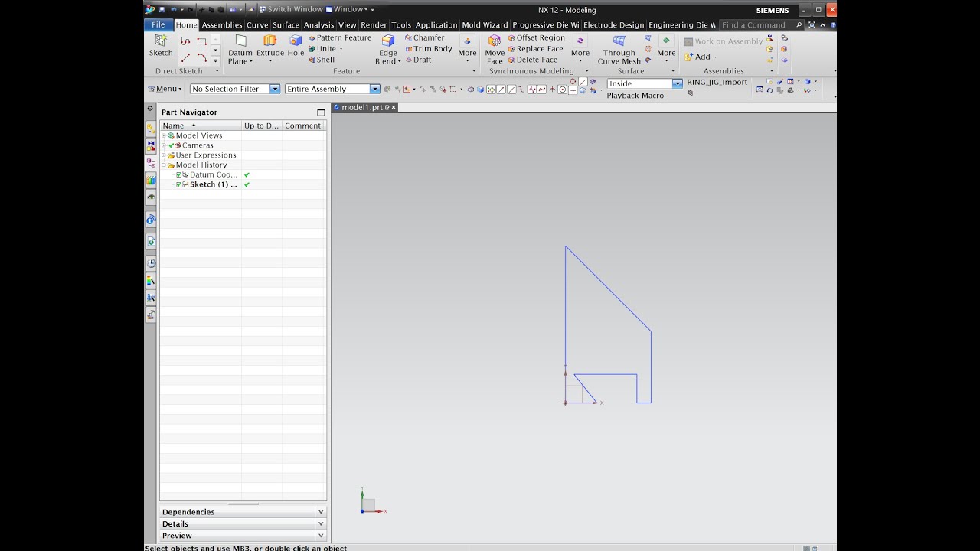Click the Unite command

(x=325, y=49)
